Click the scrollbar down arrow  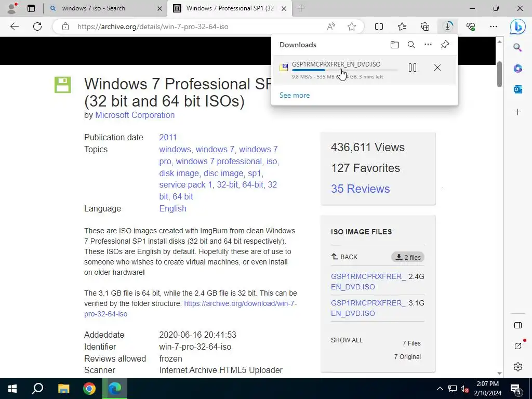[x=499, y=373]
